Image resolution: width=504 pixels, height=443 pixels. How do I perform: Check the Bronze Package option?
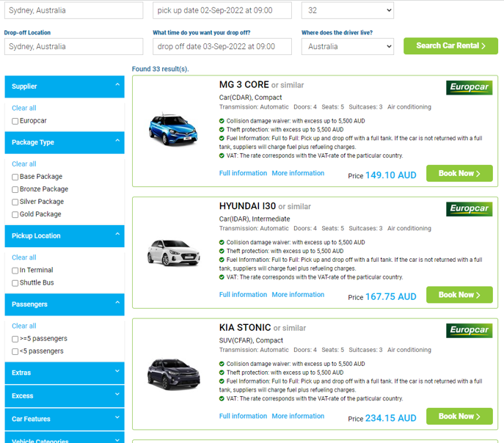[x=15, y=189]
